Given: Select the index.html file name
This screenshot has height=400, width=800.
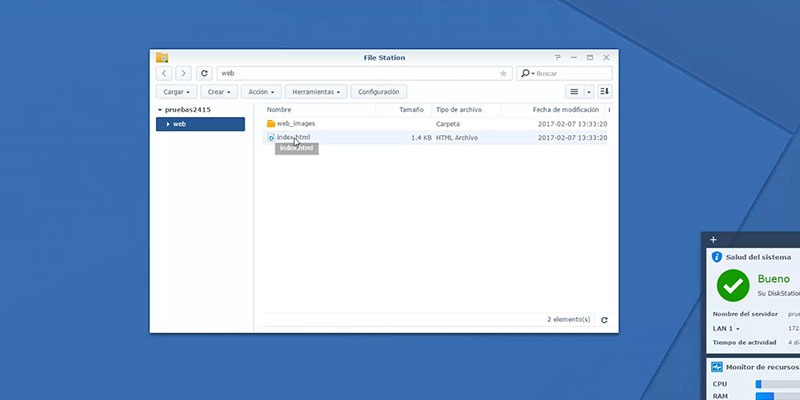Looking at the screenshot, I should click(x=293, y=137).
